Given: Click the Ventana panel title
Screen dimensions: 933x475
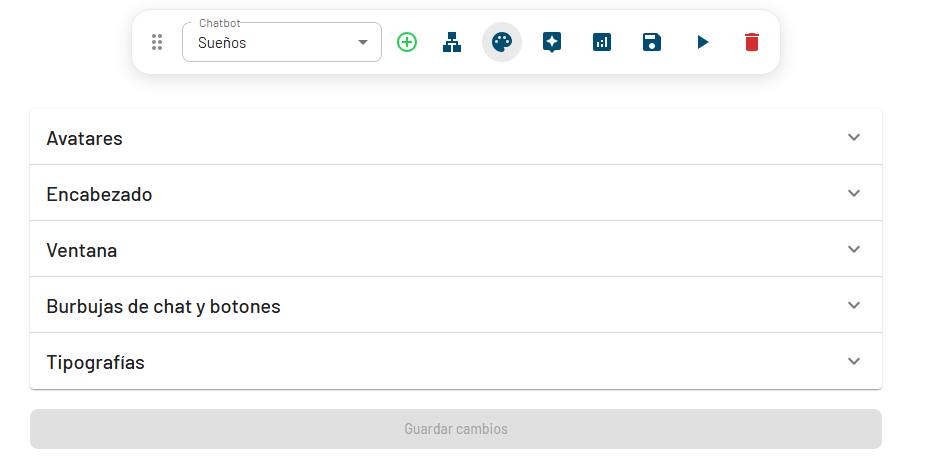Looking at the screenshot, I should 82,250.
